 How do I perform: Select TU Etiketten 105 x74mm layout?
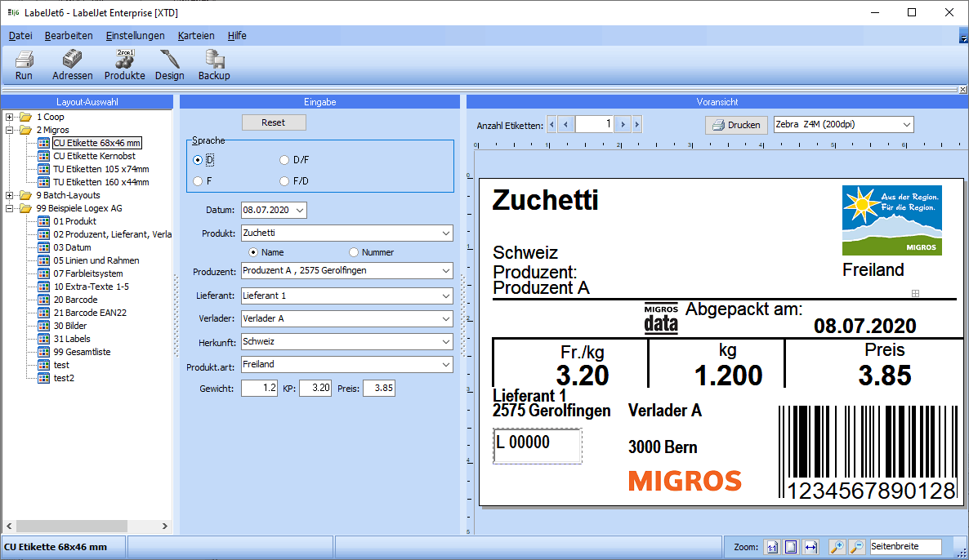(100, 168)
